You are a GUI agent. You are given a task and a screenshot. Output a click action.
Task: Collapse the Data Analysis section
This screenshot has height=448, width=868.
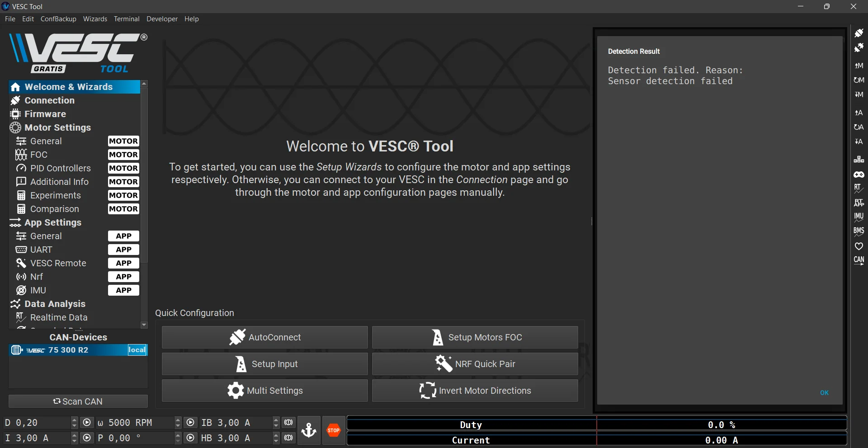point(74,304)
